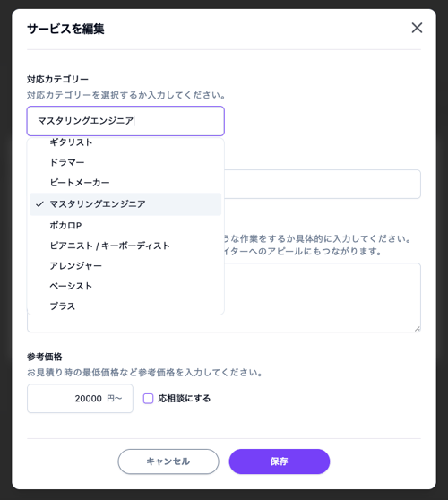Click the 対応カテゴリー heading label
Image resolution: width=448 pixels, height=500 pixels.
point(57,79)
